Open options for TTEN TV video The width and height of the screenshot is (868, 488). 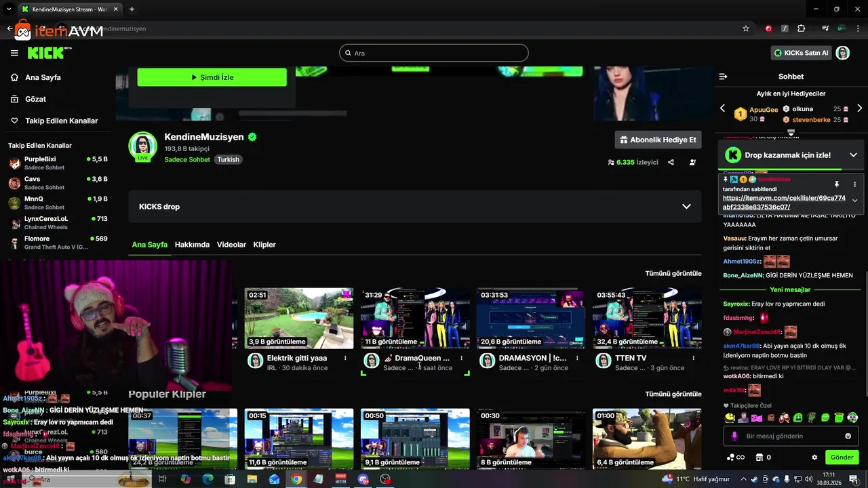click(x=693, y=358)
